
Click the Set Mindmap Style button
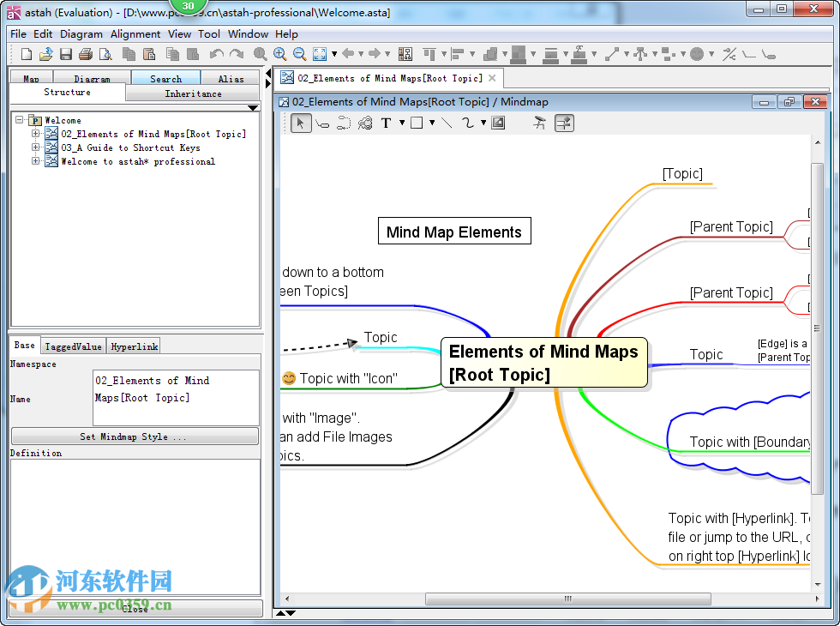134,436
